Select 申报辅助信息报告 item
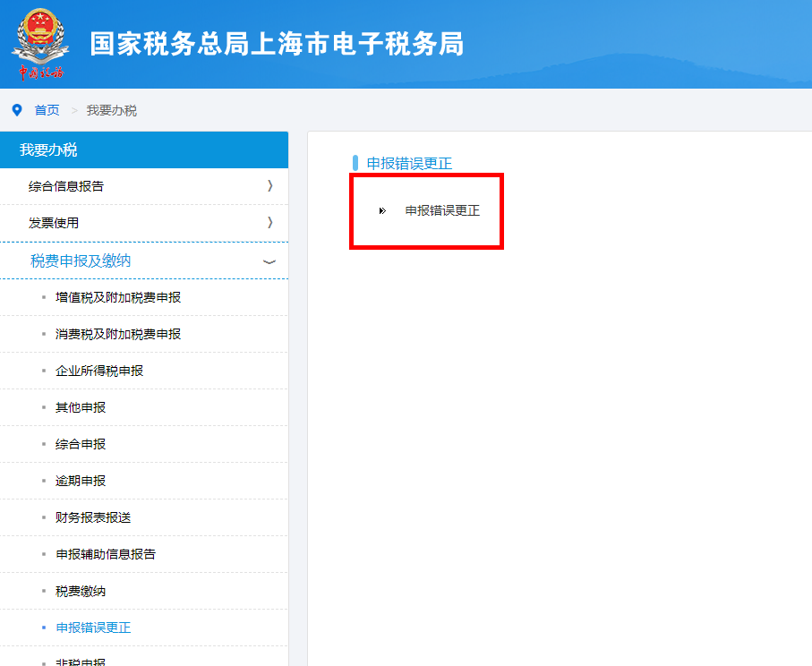Screen dimensions: 812x666 [x=106, y=554]
